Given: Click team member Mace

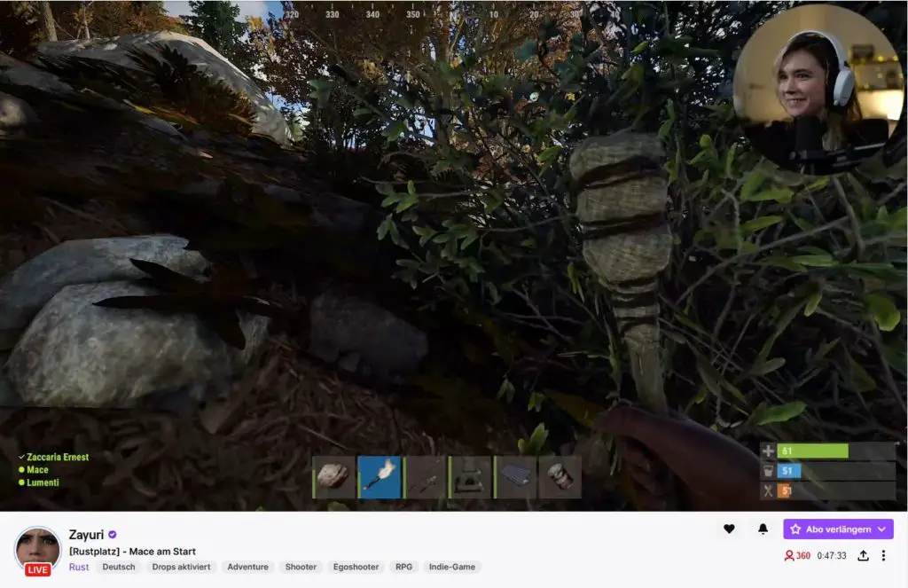Looking at the screenshot, I should click(33, 470).
